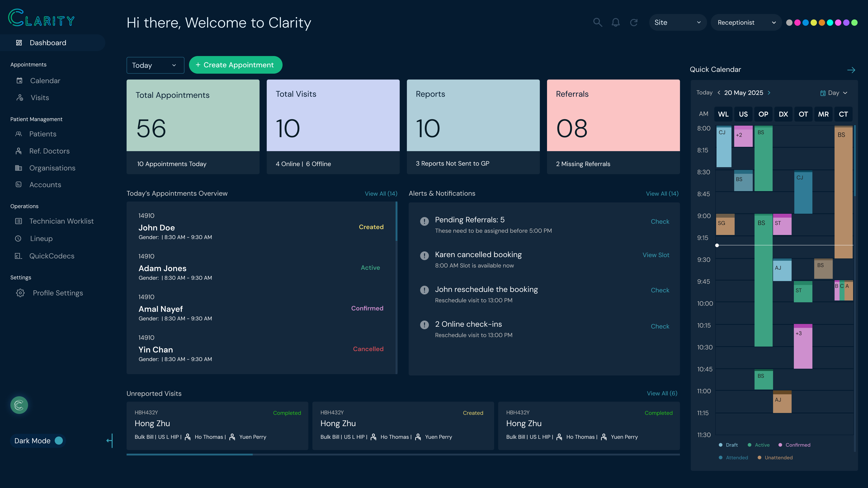
Task: Open Technician Worklist in sidebar
Action: pos(61,221)
